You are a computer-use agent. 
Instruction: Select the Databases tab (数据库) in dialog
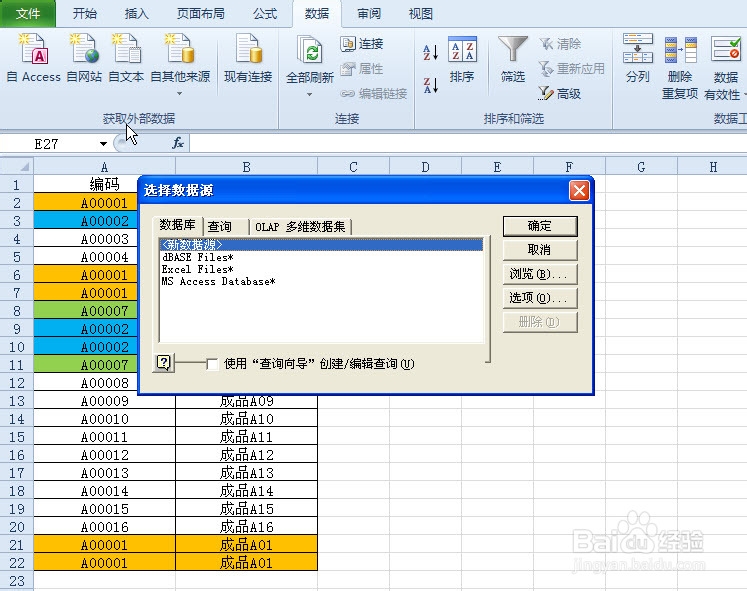177,225
